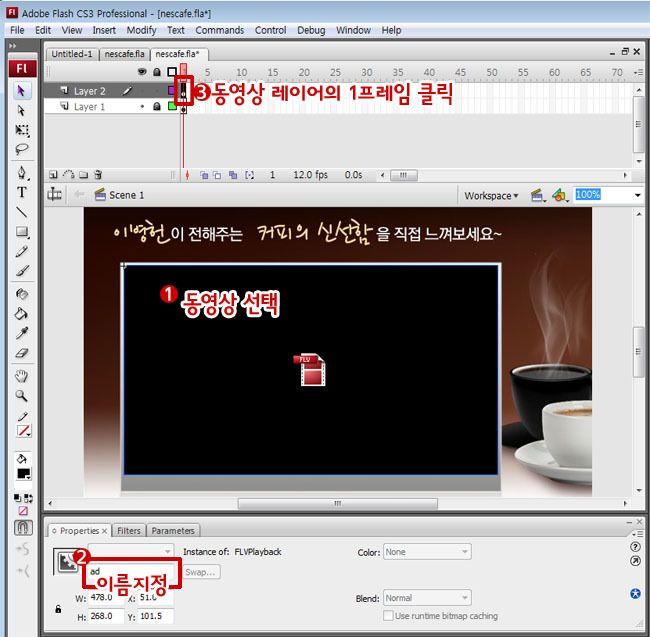
Task: Switch to the Parameters tab
Action: click(x=173, y=530)
